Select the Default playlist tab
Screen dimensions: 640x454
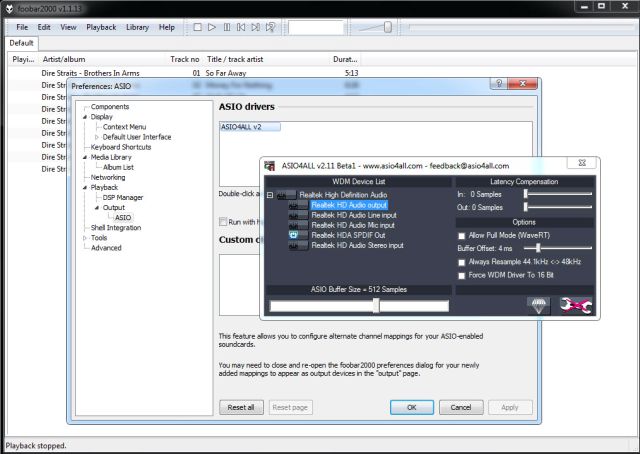pyautogui.click(x=21, y=43)
